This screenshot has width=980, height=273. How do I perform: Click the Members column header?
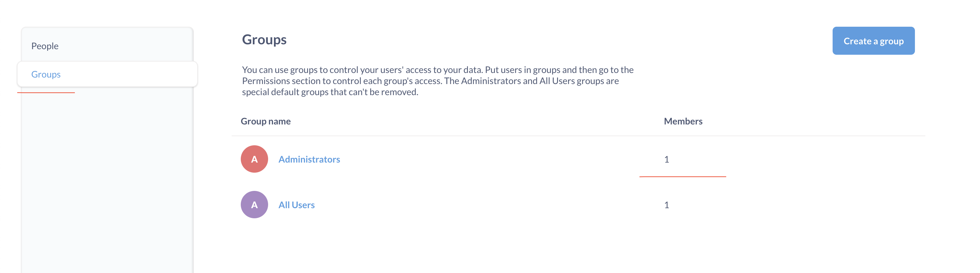[x=683, y=121]
